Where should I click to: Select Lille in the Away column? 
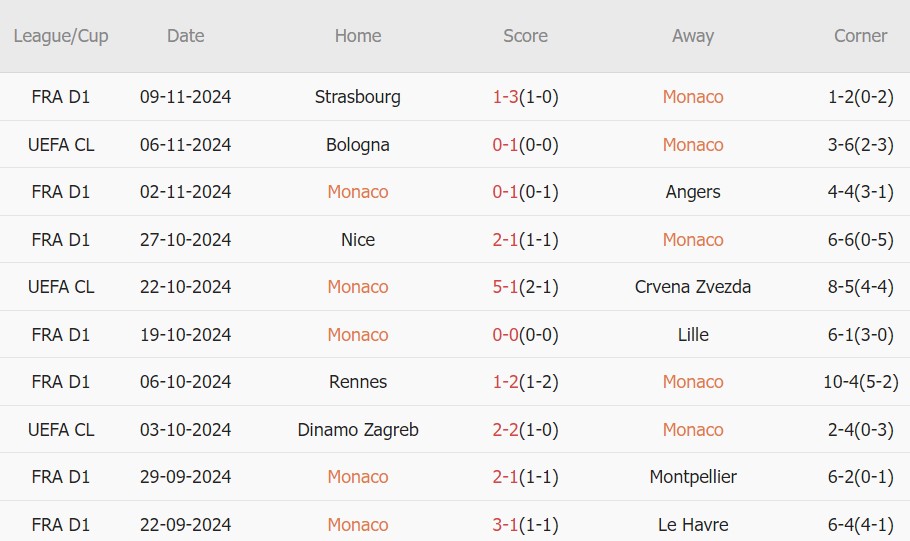coord(693,335)
